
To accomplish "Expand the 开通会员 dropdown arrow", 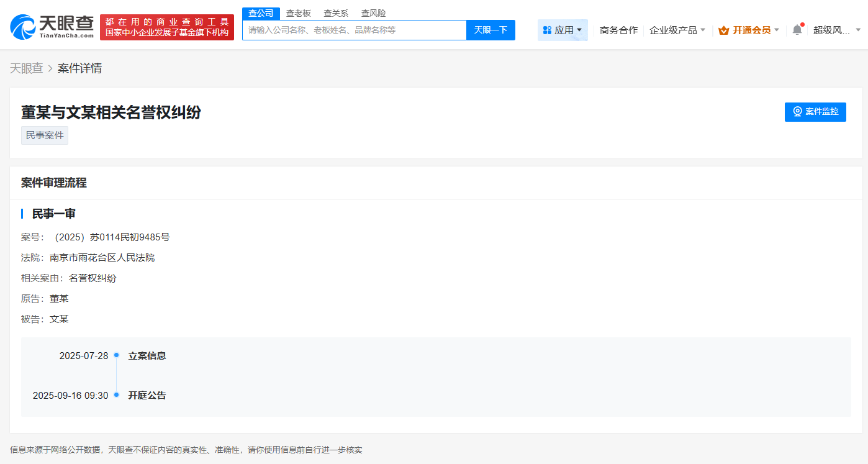I will tap(776, 29).
